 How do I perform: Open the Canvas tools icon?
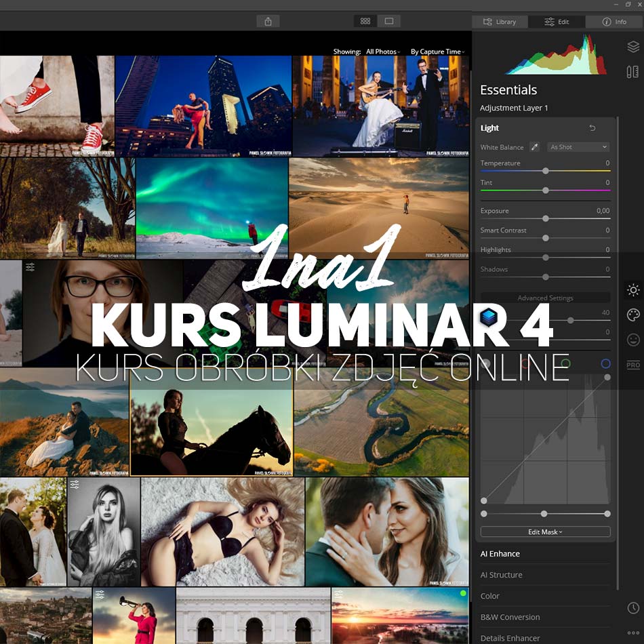[x=633, y=72]
